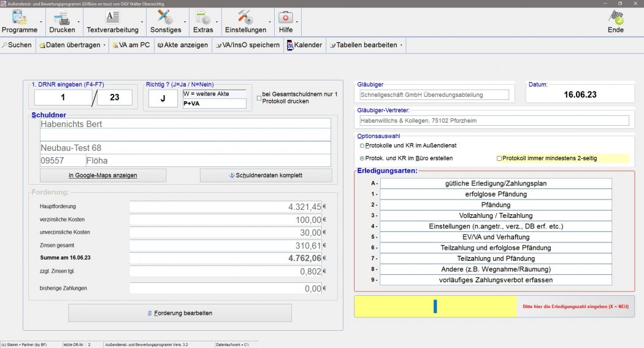Open the Kalender from the toolbar
Screen dimensions: 644x348
304,45
